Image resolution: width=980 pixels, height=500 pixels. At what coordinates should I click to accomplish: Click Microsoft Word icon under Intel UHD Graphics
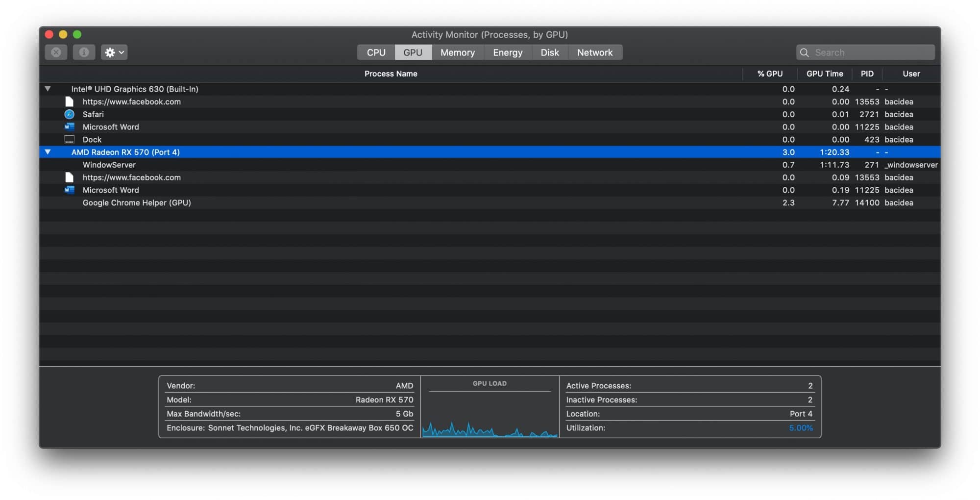[x=69, y=126]
